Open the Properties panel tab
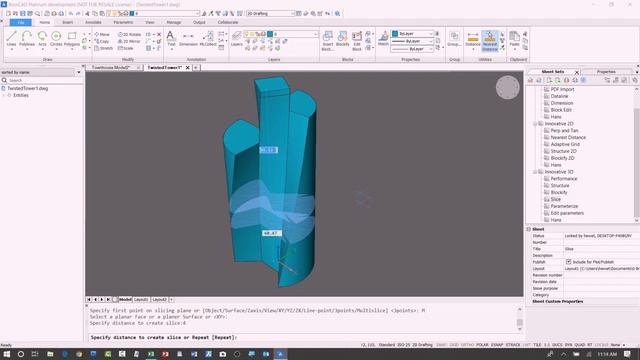This screenshot has width=640, height=360. (606, 72)
